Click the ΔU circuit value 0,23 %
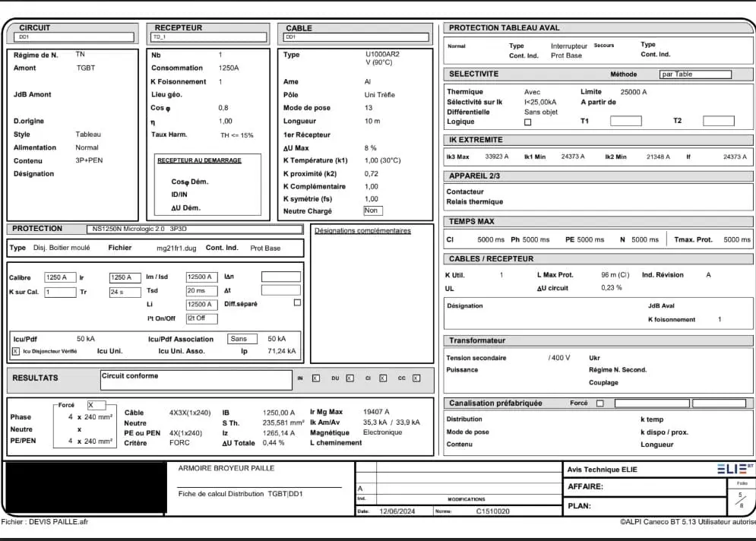This screenshot has height=541, width=756. 612,288
